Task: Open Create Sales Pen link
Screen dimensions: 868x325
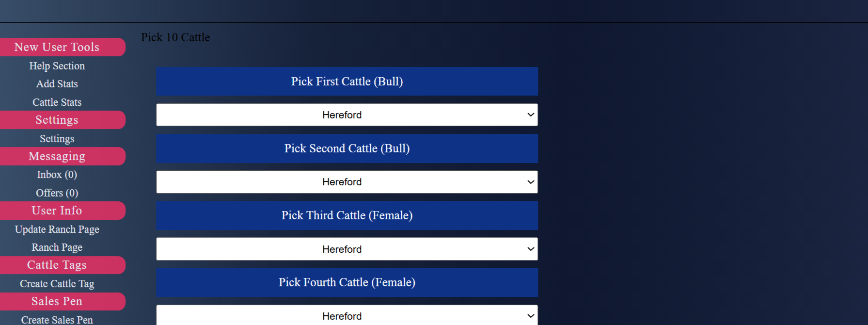Action: click(57, 320)
